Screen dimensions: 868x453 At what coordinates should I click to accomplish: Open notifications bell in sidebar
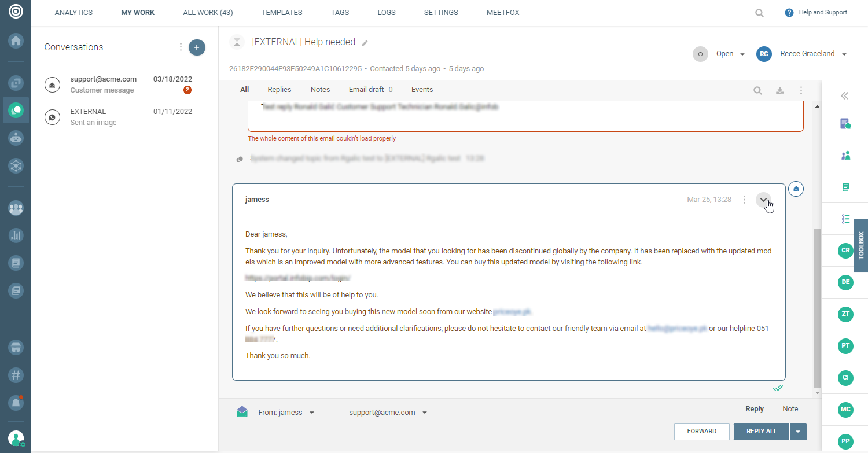(x=16, y=402)
